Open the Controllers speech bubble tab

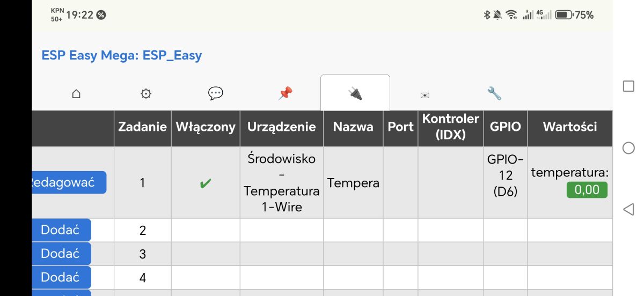tap(215, 93)
